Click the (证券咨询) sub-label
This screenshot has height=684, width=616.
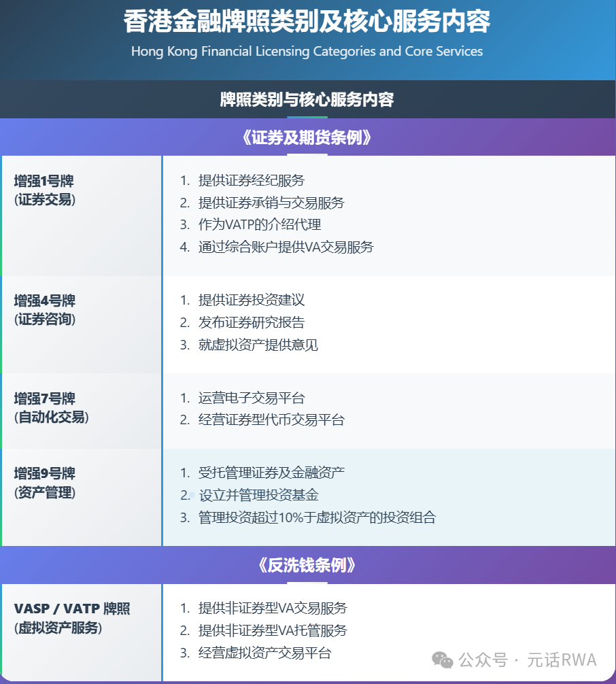coord(45,320)
